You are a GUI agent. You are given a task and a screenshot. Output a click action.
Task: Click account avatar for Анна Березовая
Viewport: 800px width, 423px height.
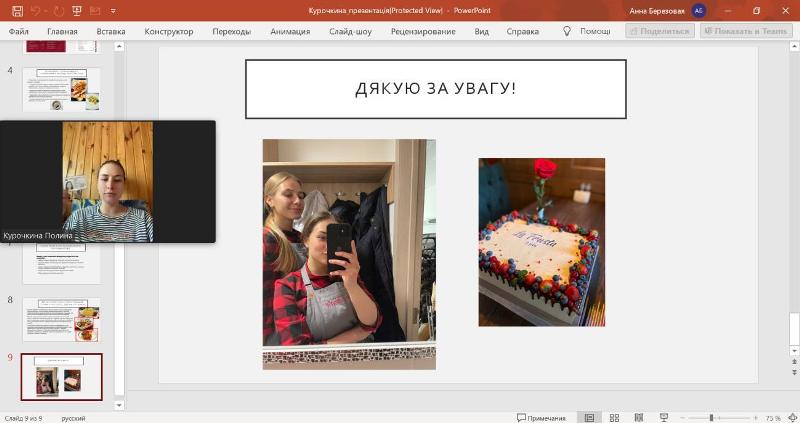pos(698,11)
